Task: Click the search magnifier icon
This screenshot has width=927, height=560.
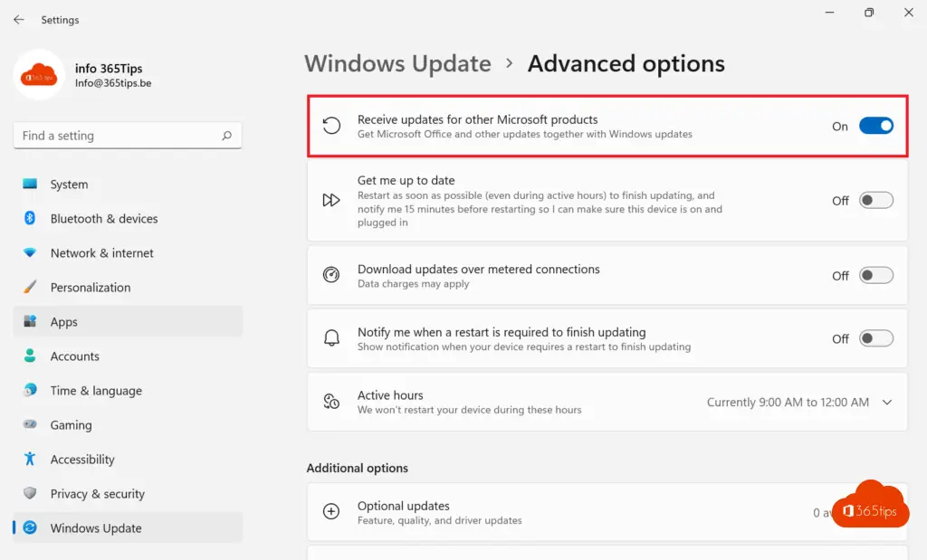Action: (x=226, y=136)
